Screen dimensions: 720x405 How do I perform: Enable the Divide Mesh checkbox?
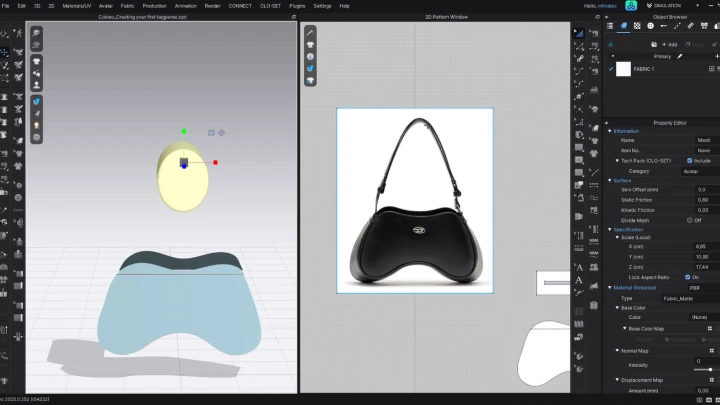click(x=689, y=220)
